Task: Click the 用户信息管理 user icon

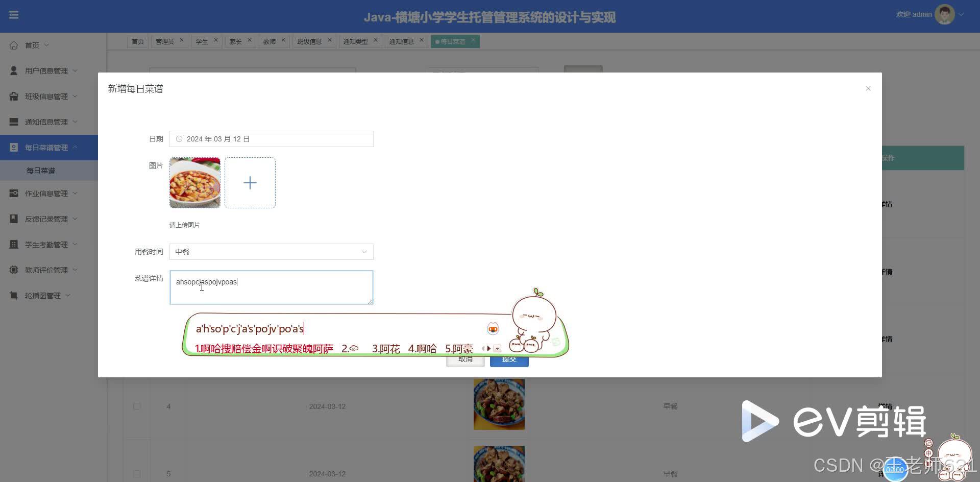Action: [14, 70]
